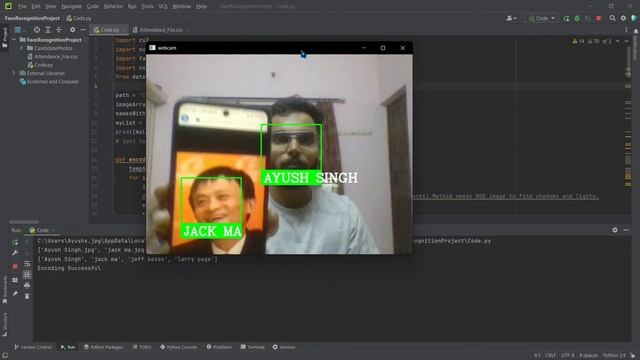Open Version Control tool window
This screenshot has height=360, width=640.
pyautogui.click(x=33, y=347)
